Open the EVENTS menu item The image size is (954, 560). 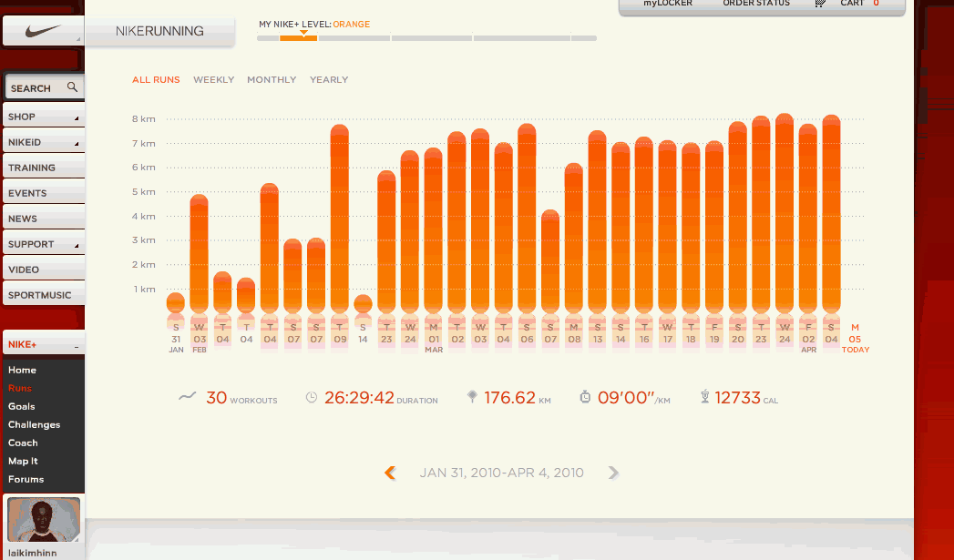coord(44,193)
